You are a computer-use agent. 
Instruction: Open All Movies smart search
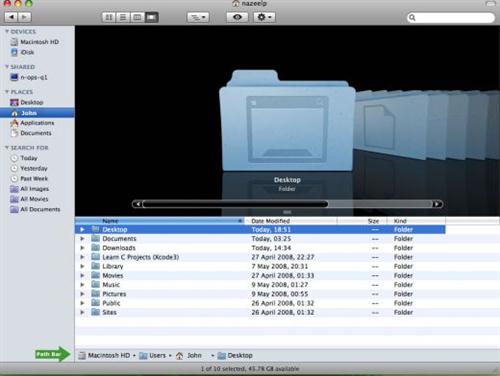point(29,199)
